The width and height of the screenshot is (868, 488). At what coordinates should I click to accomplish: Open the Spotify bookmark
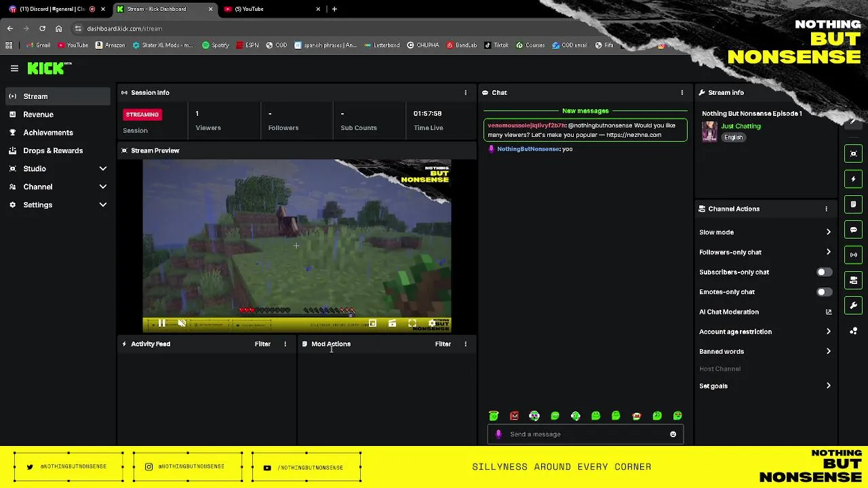tap(216, 45)
